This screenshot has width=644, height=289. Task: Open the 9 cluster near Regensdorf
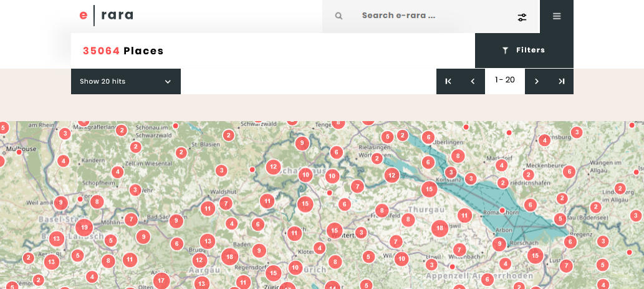click(x=259, y=250)
